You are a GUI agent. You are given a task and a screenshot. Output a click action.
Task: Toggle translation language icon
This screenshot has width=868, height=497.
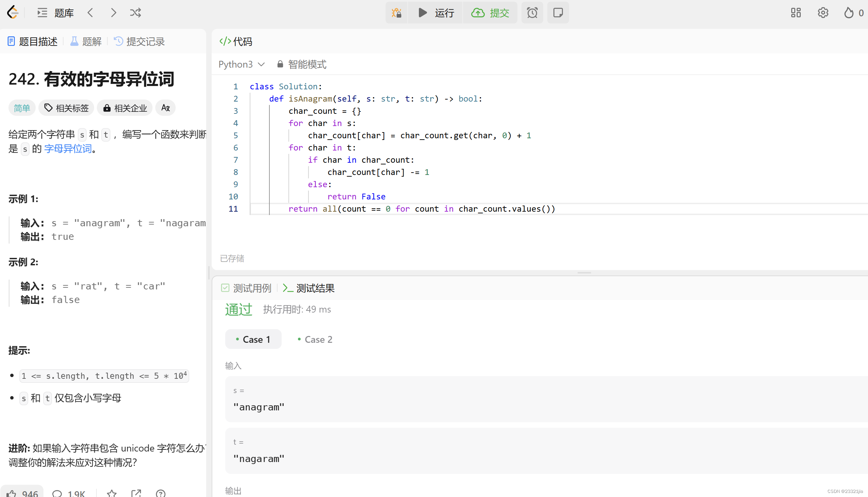tap(165, 108)
